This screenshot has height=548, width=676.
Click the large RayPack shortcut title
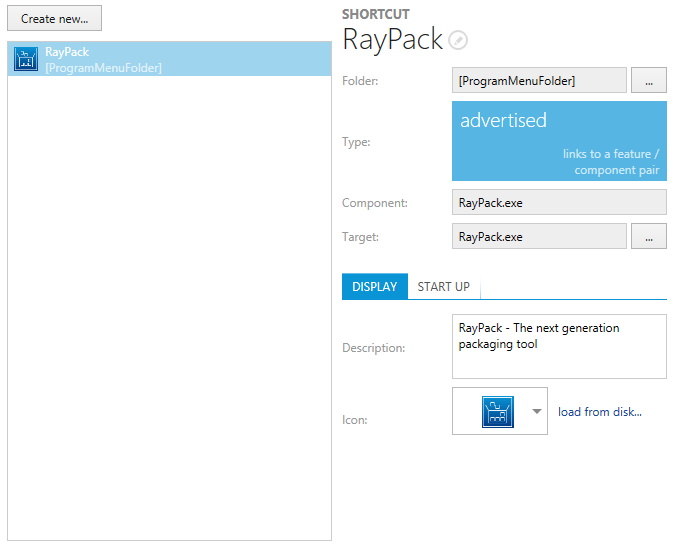coord(392,39)
